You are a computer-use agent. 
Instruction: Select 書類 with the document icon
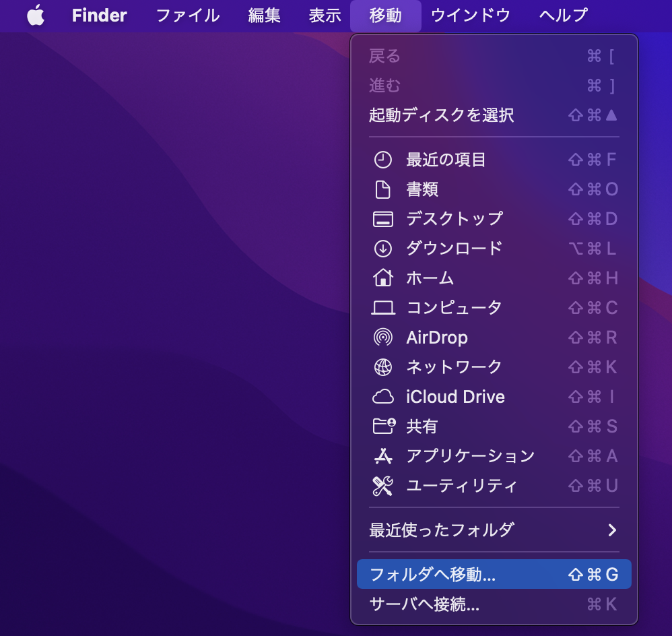[383, 189]
